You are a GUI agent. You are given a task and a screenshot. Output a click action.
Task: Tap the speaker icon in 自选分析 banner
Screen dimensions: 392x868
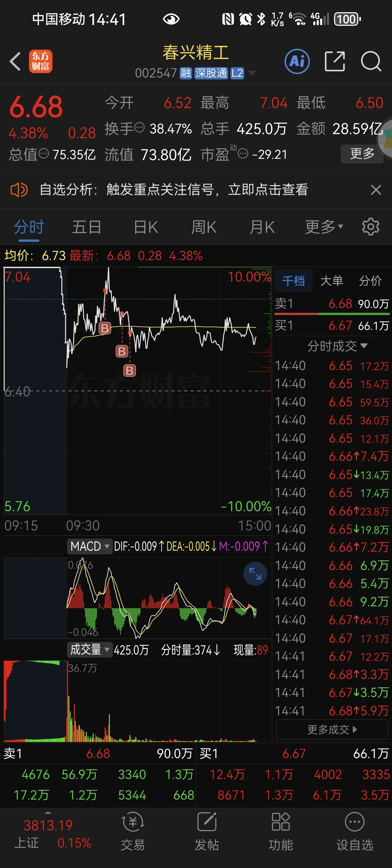pos(19,190)
